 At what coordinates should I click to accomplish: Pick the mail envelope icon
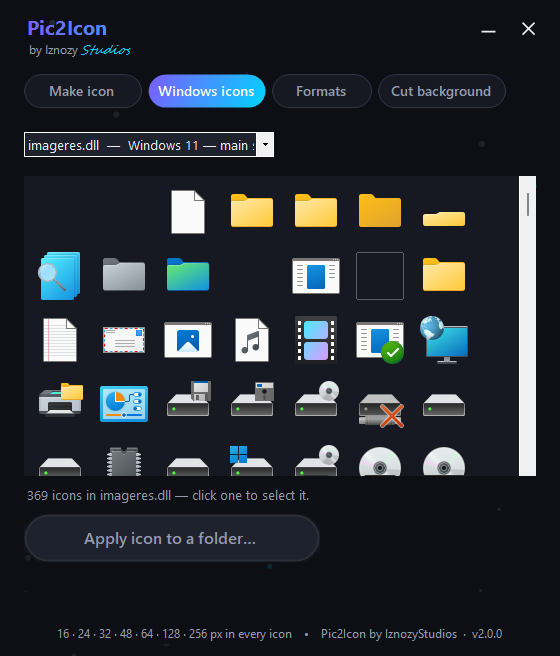click(x=124, y=340)
